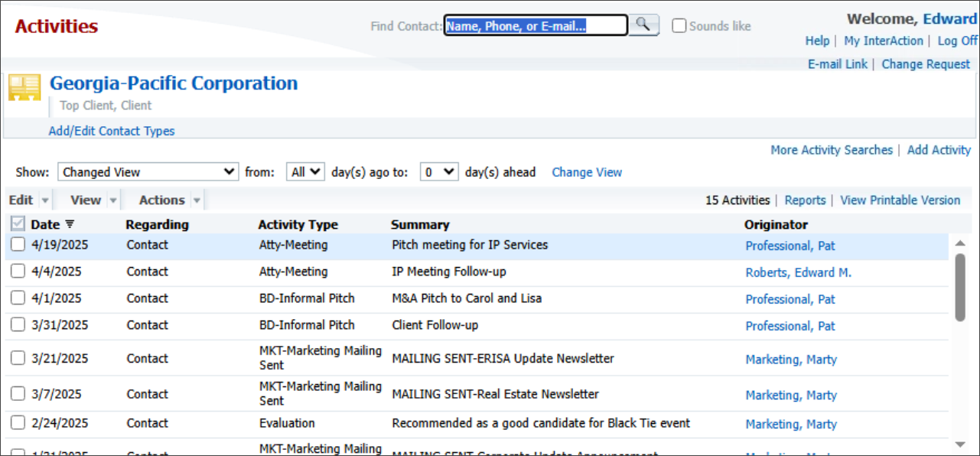Click the Find Contact search field

pyautogui.click(x=536, y=25)
